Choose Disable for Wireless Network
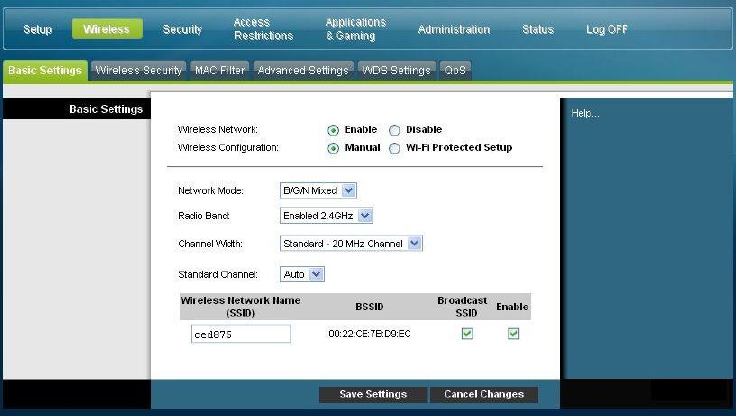The width and height of the screenshot is (736, 416). click(x=394, y=130)
